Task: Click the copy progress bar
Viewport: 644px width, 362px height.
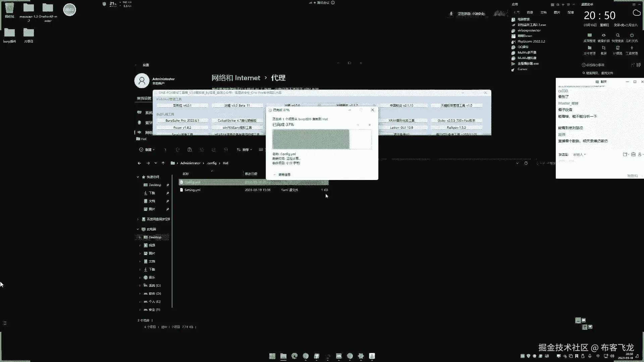Action: [322, 139]
